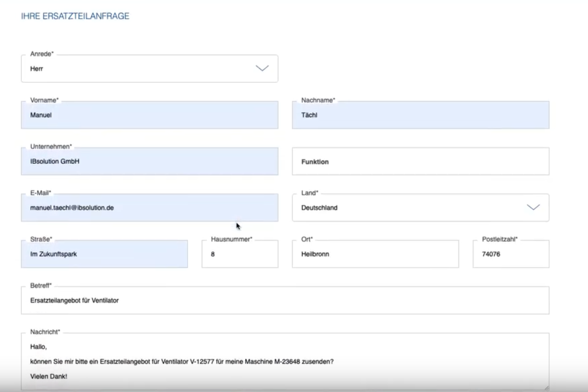
Task: Click the Nachricht* field label
Action: (x=45, y=332)
